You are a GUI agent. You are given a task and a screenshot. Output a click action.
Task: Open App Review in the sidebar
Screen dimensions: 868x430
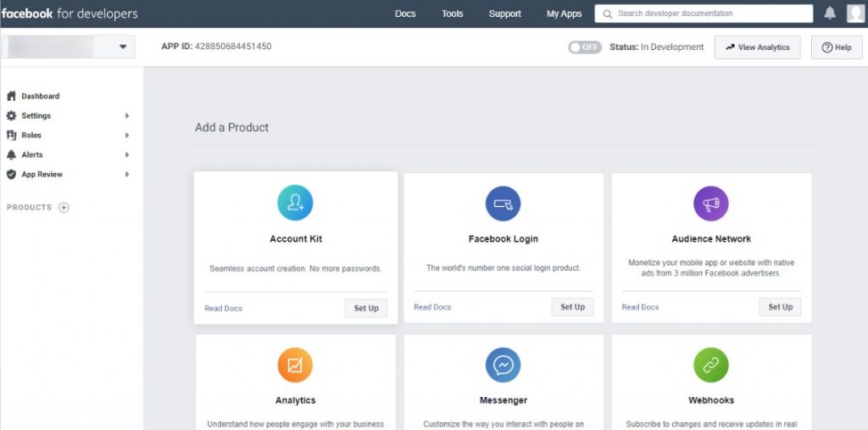coord(42,174)
